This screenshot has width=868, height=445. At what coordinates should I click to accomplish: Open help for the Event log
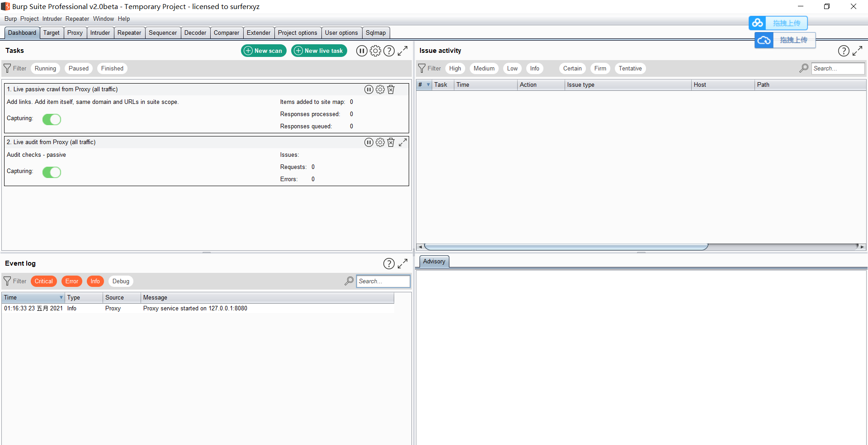389,263
